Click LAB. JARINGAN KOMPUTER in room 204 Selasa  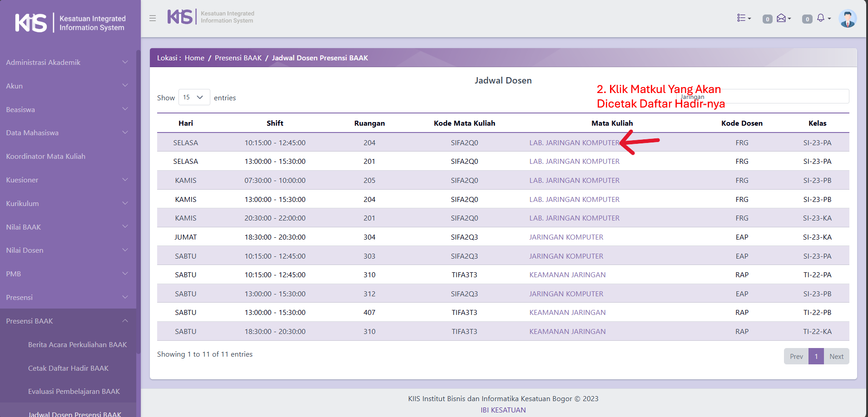tap(574, 143)
